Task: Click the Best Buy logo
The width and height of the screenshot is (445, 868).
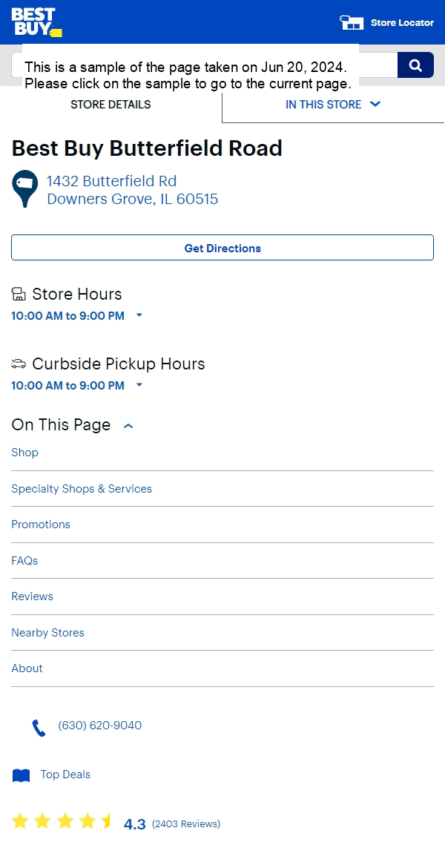Action: click(x=36, y=22)
